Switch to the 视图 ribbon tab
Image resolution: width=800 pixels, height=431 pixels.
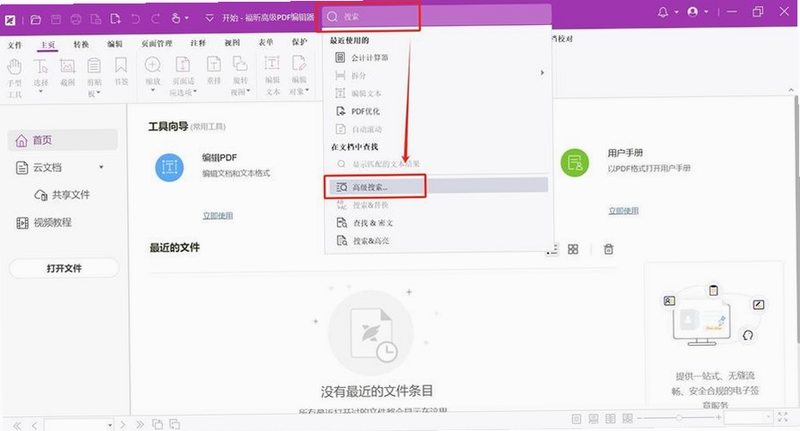click(x=232, y=43)
